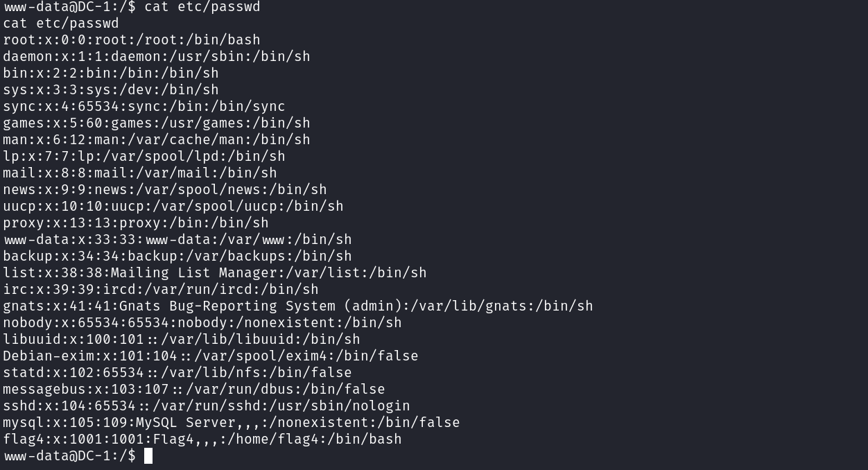The image size is (868, 470).
Task: Click the Mailing List Manager entry line
Action: point(214,273)
